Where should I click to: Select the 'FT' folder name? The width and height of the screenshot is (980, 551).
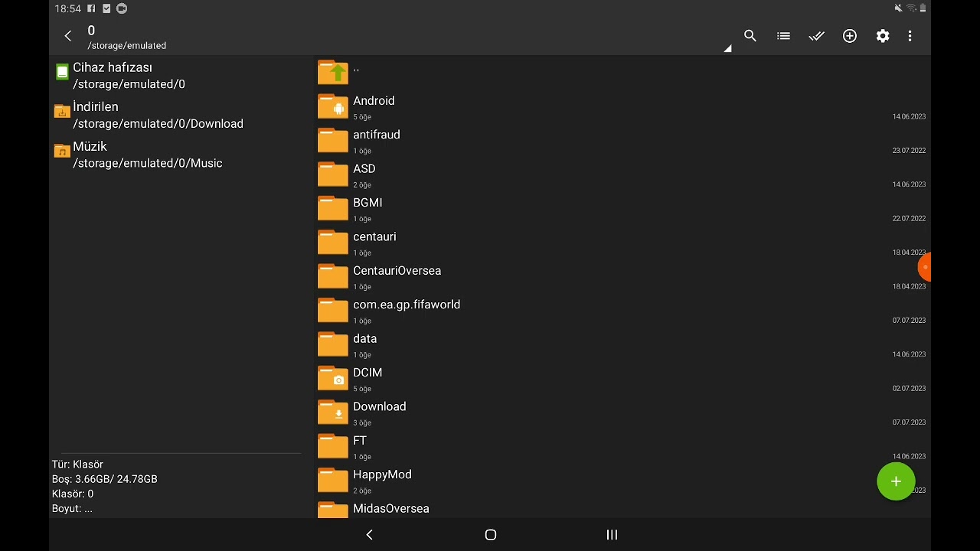tap(360, 440)
